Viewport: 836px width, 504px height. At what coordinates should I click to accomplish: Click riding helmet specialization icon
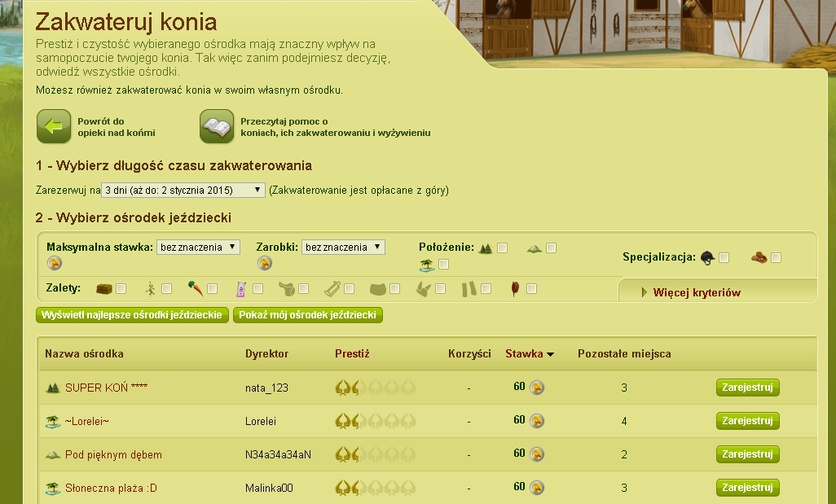707,258
